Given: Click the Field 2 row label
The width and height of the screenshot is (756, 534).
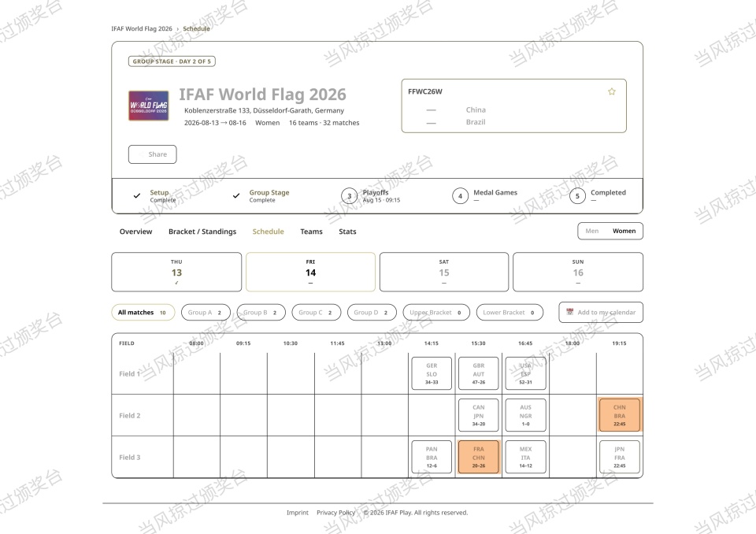Looking at the screenshot, I should [130, 415].
